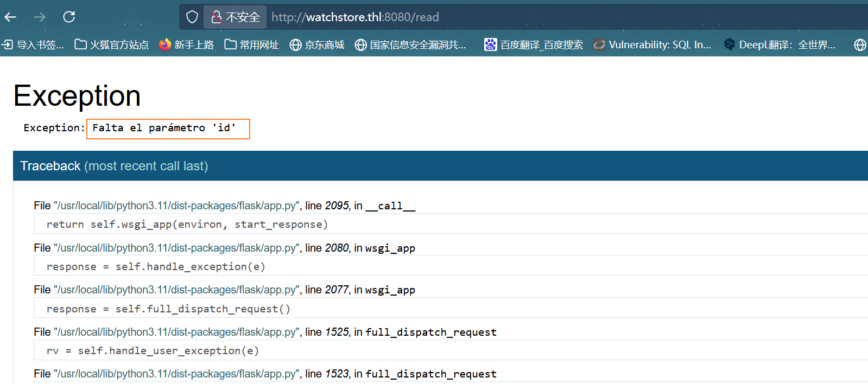The image size is (868, 384).
Task: Click the File line 2077 in wsgi_app frame
Action: pos(225,290)
